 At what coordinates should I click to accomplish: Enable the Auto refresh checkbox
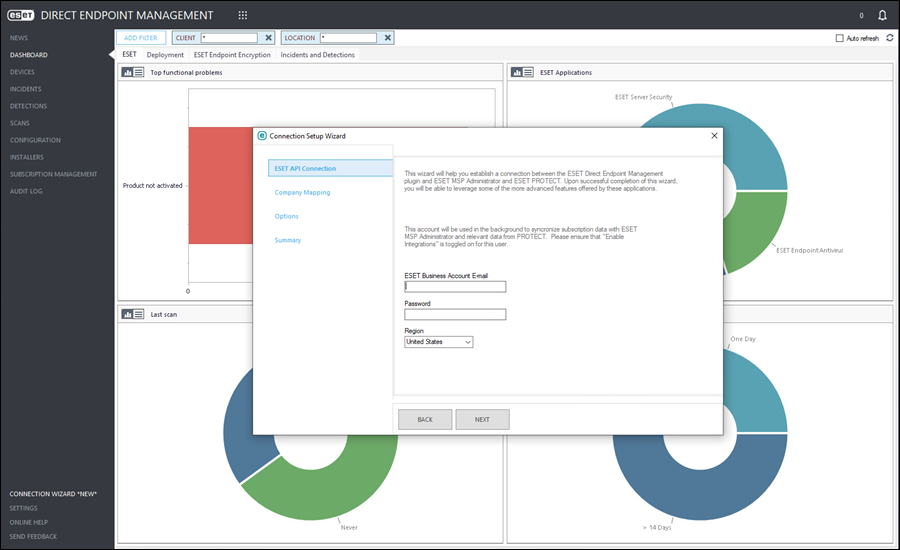[x=839, y=38]
